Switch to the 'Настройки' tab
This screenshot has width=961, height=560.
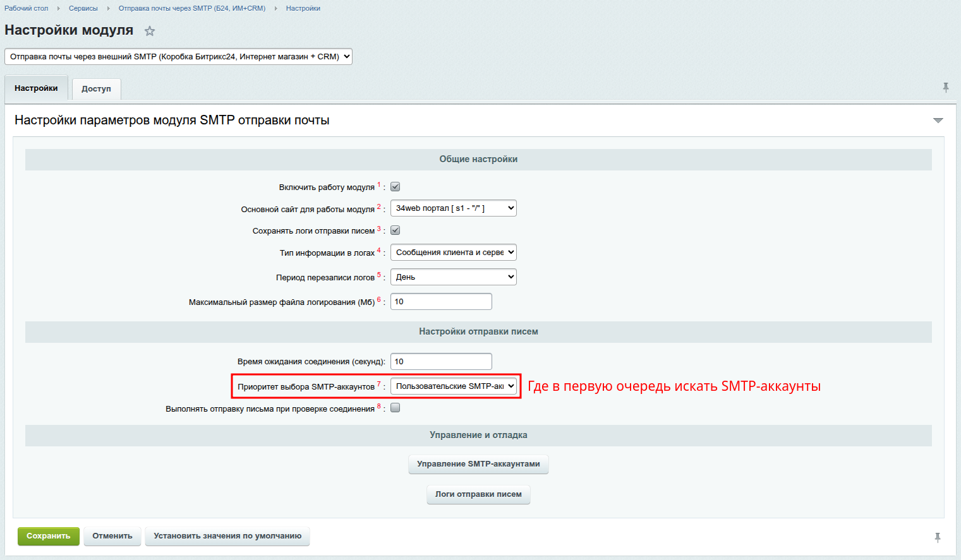point(36,88)
